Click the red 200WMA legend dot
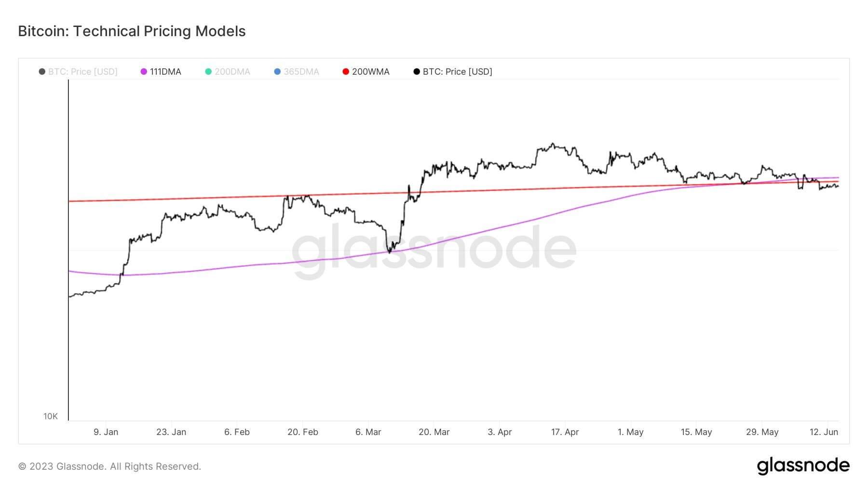868x488 pixels. (x=346, y=72)
